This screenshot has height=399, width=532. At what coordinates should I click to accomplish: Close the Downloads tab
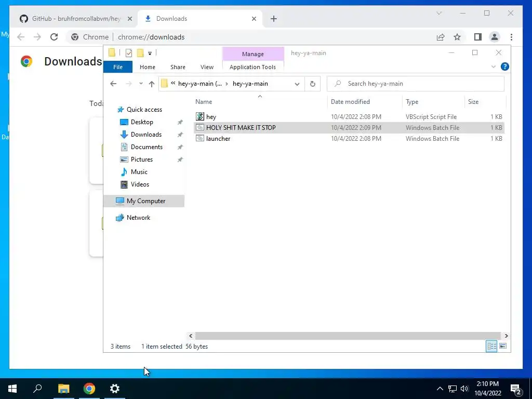[254, 19]
